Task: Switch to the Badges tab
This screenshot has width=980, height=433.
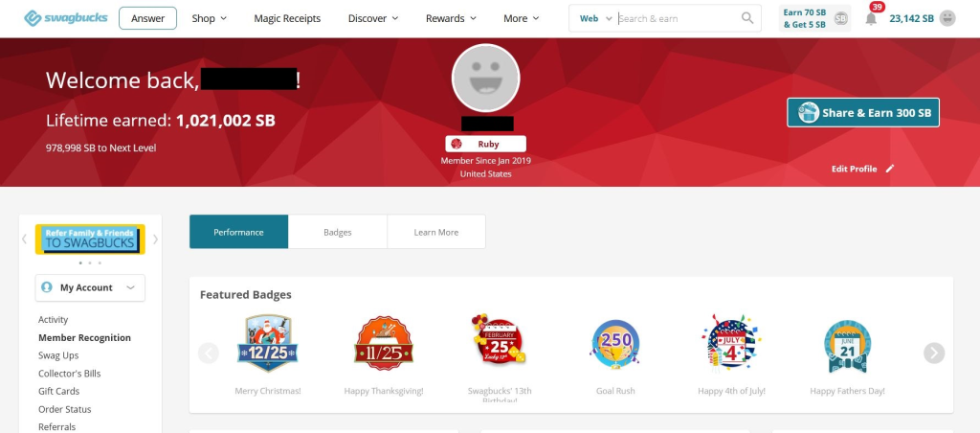Action: (338, 232)
